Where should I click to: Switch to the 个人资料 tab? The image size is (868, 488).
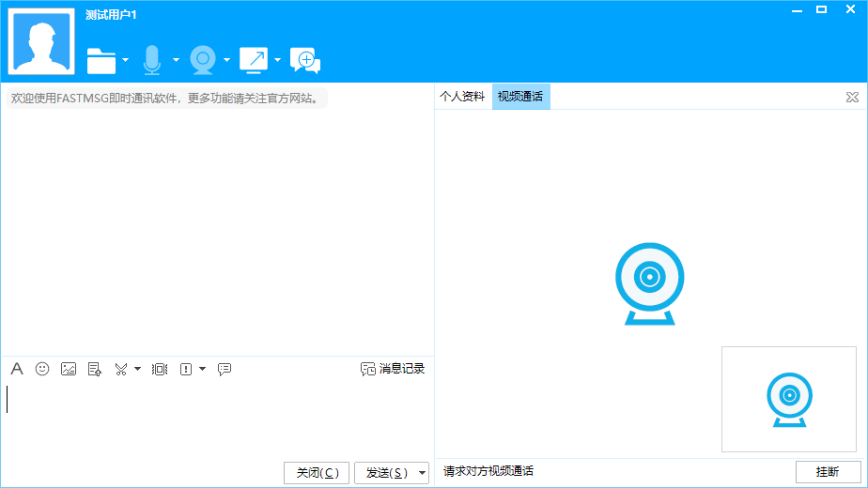(x=462, y=97)
